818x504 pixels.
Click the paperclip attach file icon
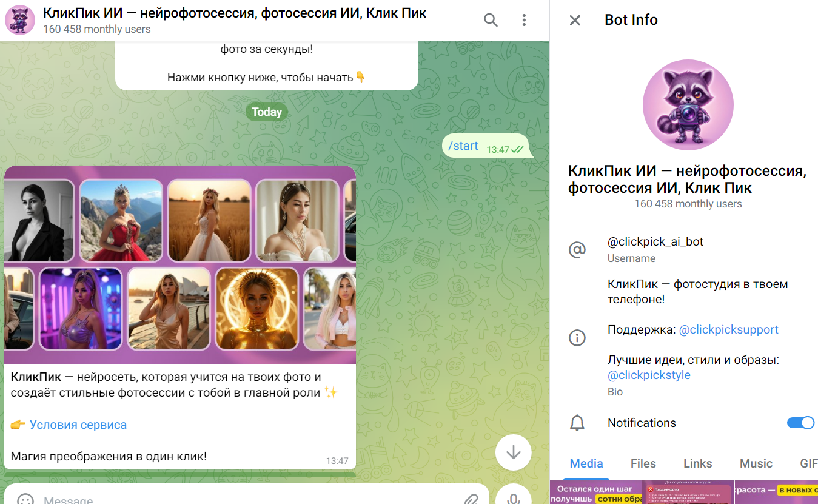click(471, 499)
